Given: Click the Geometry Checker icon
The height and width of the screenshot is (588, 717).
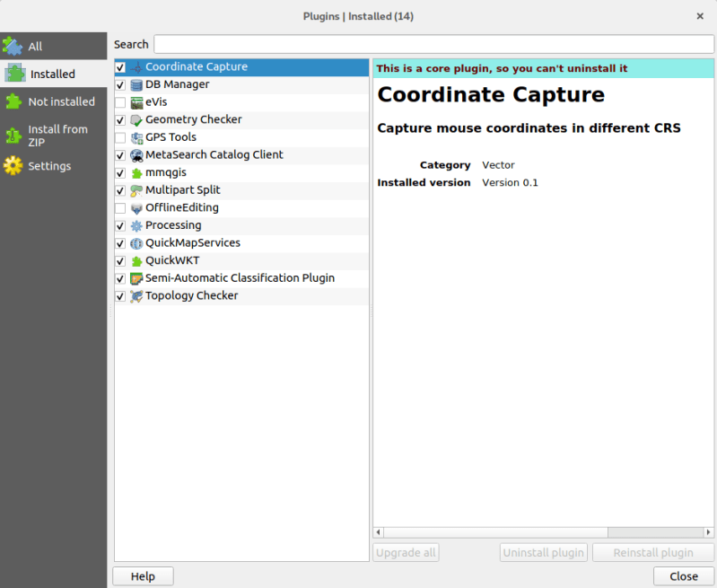Looking at the screenshot, I should pos(136,120).
